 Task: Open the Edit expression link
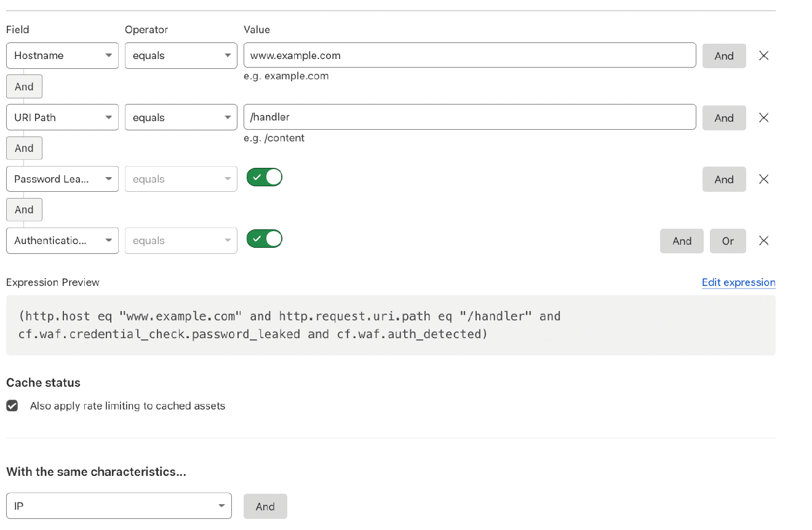[738, 282]
